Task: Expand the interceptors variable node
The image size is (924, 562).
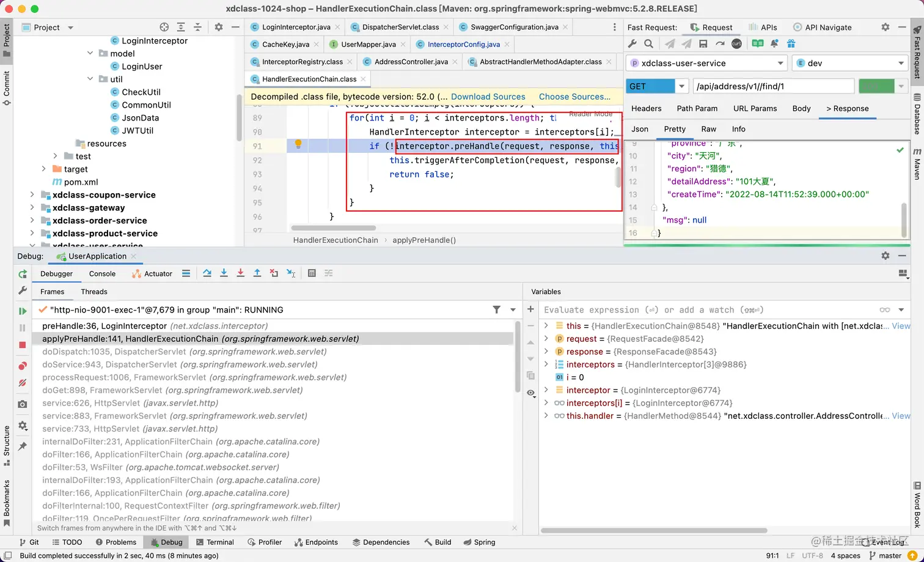Action: pyautogui.click(x=546, y=364)
